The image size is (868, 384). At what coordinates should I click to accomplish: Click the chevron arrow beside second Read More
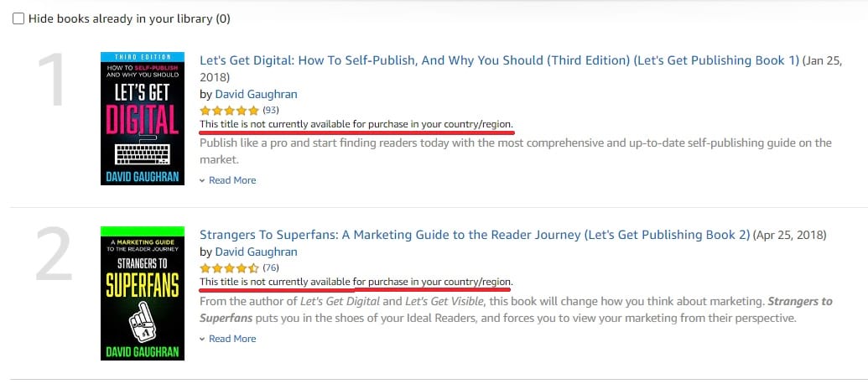coord(203,339)
